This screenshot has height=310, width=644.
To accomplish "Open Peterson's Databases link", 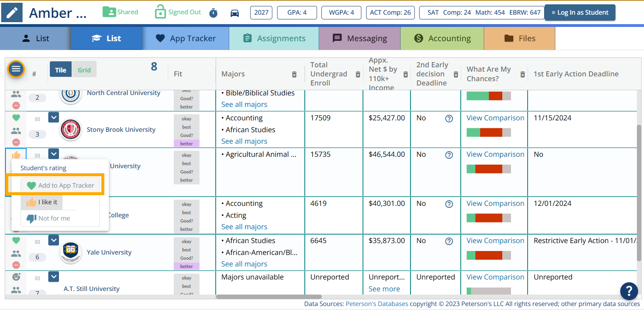I will pos(377,304).
